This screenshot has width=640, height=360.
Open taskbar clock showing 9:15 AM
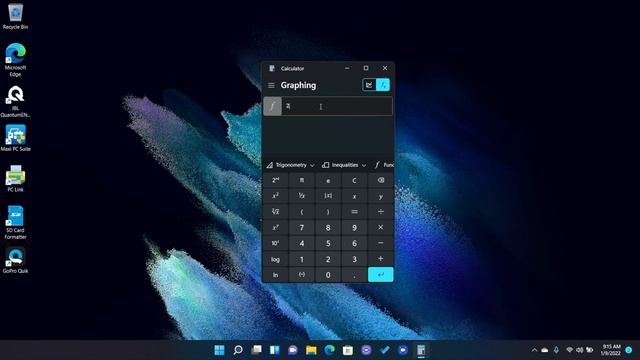pos(611,350)
